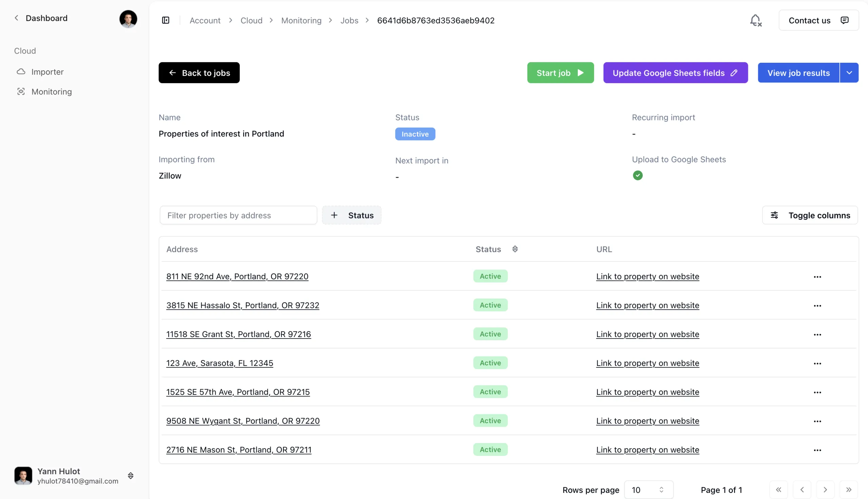Open Monitoring in the Cloud sidebar
The image size is (868, 499).
coord(52,92)
